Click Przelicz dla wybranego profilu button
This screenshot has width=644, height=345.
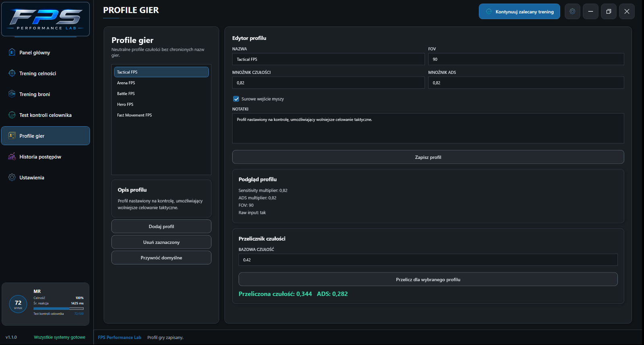(428, 279)
